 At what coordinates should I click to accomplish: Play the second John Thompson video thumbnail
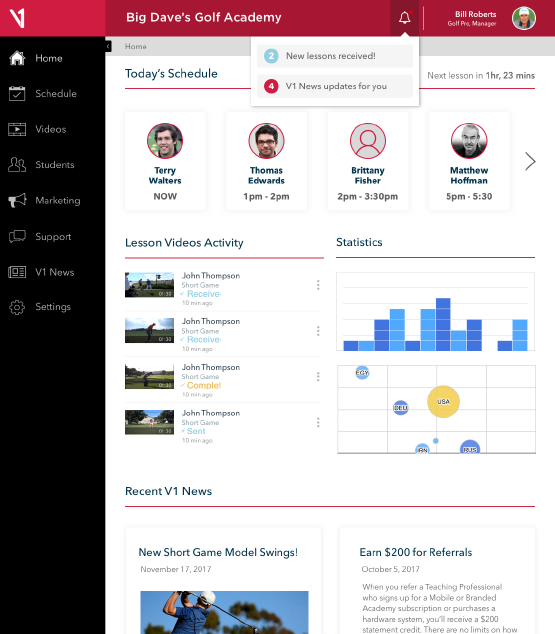tap(149, 331)
